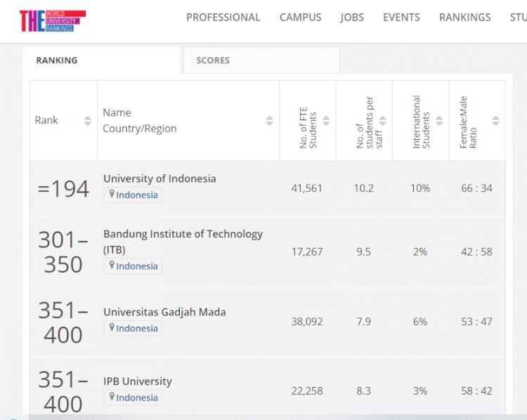Image resolution: width=527 pixels, height=420 pixels.
Task: Open THE World University Rankings logo
Action: pos(53,21)
